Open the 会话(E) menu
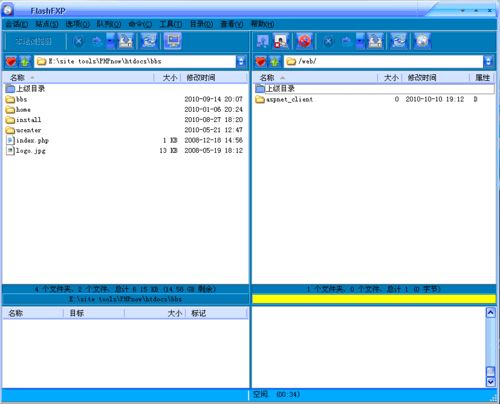Viewport: 500px width, 404px height. (x=17, y=24)
